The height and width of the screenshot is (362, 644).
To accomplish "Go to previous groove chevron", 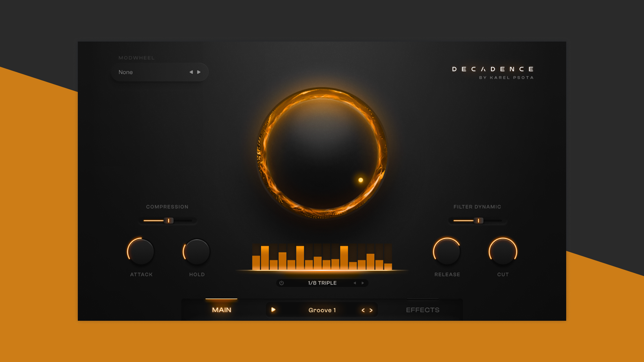I will tap(363, 310).
